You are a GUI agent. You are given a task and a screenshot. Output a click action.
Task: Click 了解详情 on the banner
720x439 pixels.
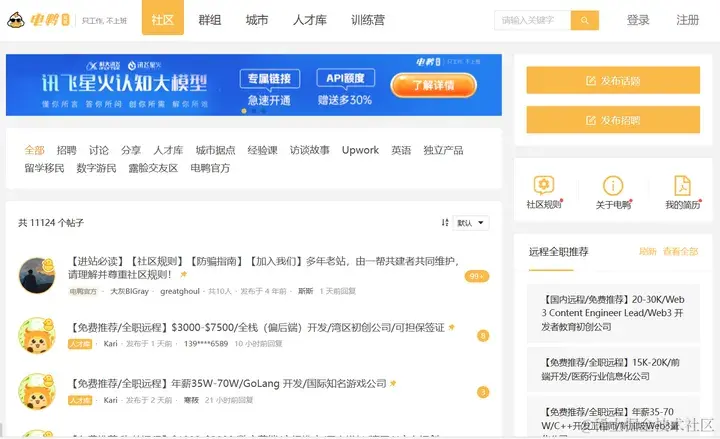(x=433, y=85)
